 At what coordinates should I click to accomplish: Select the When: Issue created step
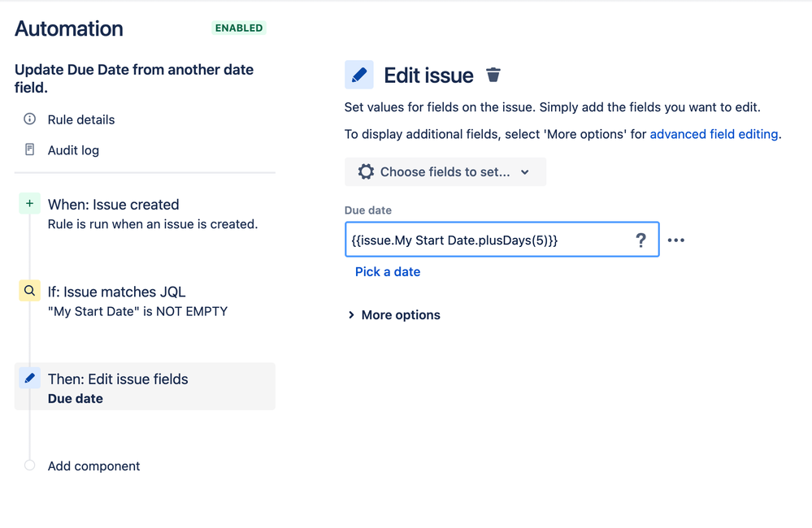coord(114,205)
